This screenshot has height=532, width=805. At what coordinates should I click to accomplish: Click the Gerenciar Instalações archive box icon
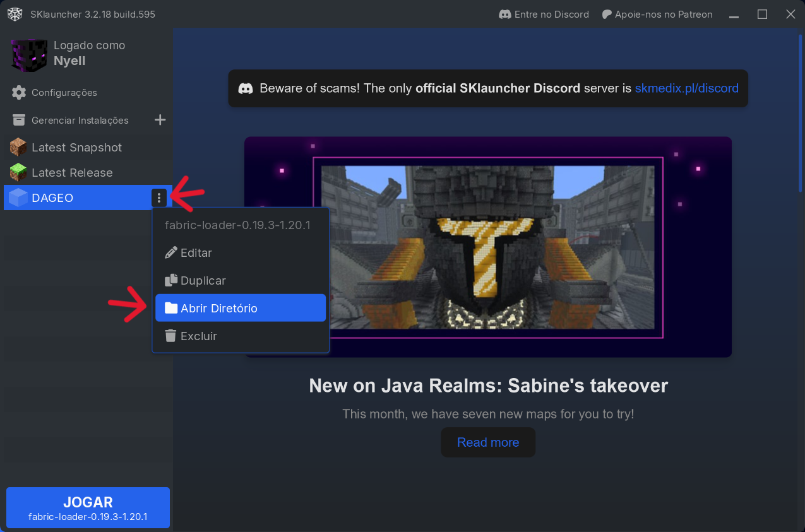[x=19, y=120]
